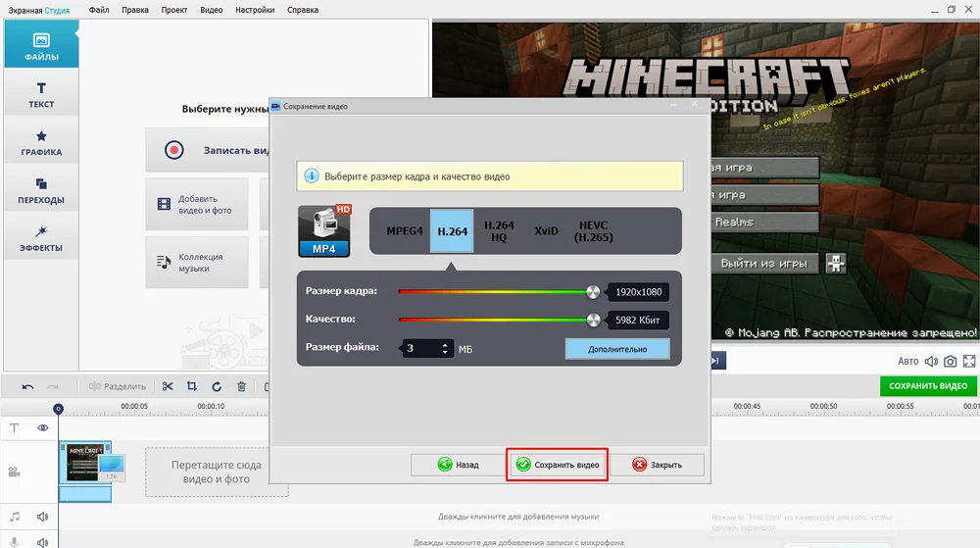Viewport: 980px width, 548px height.
Task: Mute the music track speaker
Action: point(43,517)
